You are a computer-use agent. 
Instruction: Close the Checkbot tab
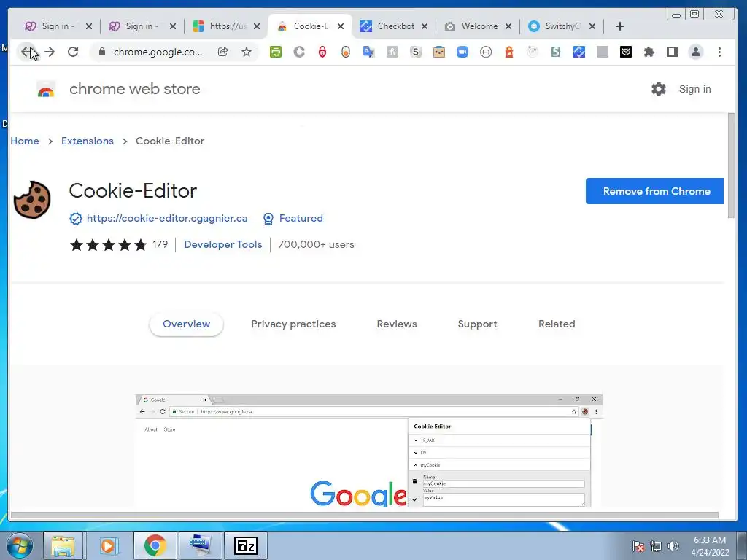[425, 26]
